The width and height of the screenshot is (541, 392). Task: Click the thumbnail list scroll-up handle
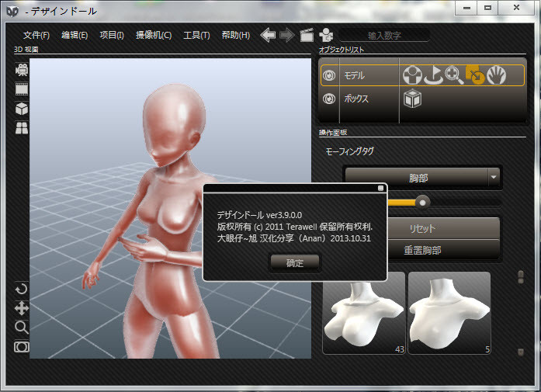[x=521, y=277]
